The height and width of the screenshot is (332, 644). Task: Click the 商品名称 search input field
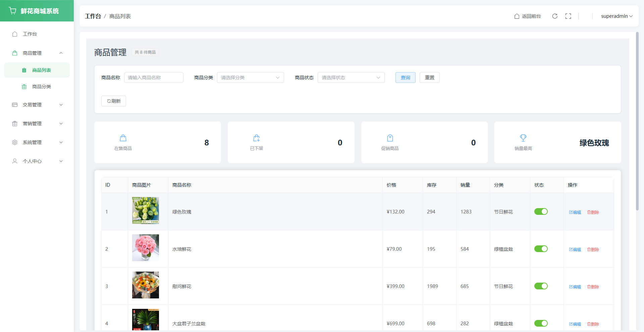coord(154,78)
